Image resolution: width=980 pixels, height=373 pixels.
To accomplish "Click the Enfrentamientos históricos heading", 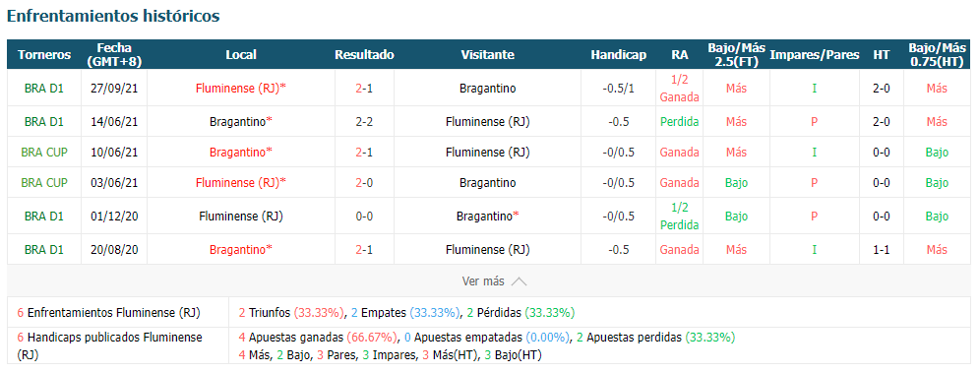I will (x=113, y=17).
